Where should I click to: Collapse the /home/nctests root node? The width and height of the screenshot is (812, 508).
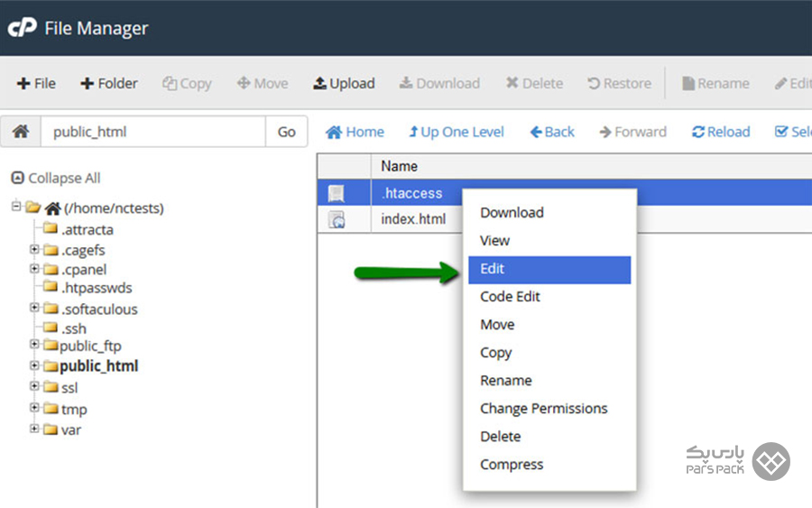coord(16,206)
